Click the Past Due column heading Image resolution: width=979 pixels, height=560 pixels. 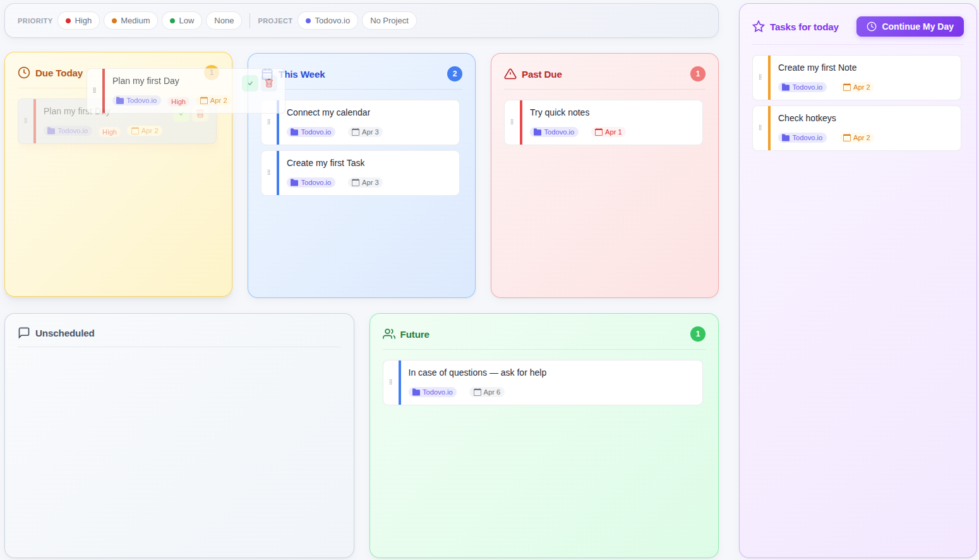542,74
